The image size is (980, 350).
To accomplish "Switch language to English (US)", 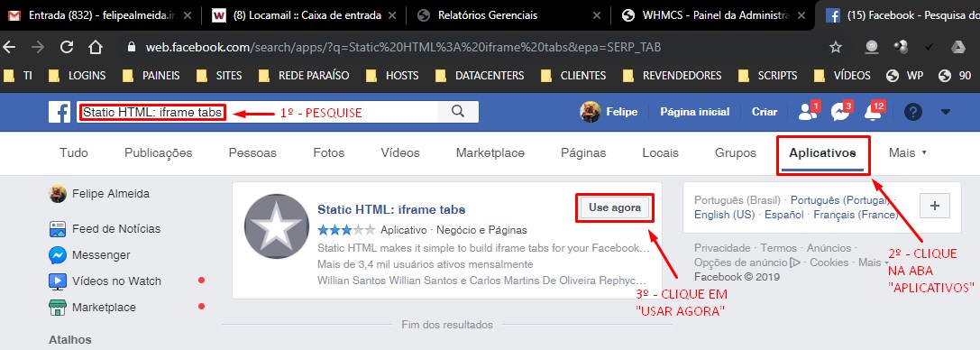I will point(724,215).
